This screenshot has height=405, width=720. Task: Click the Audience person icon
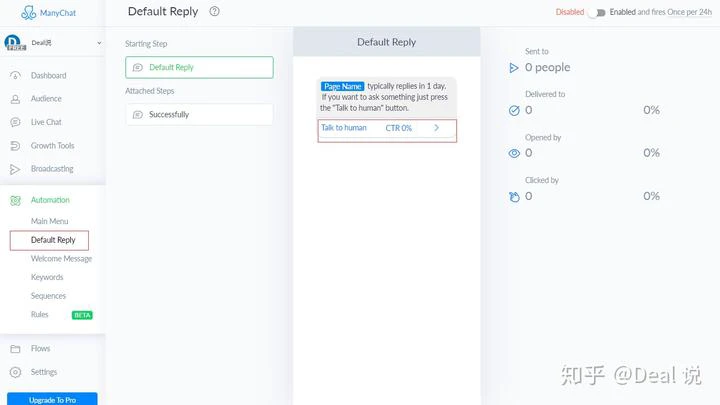click(15, 99)
